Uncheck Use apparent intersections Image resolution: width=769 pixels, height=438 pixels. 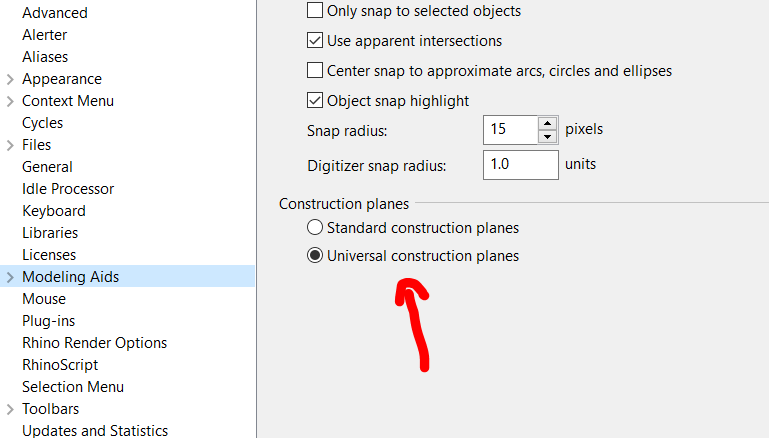[x=314, y=40]
